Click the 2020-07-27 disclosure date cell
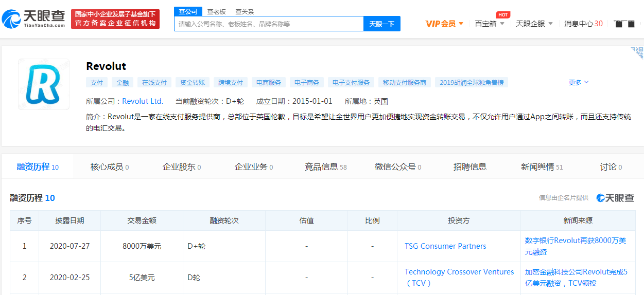The height and width of the screenshot is (295, 644). tap(69, 246)
